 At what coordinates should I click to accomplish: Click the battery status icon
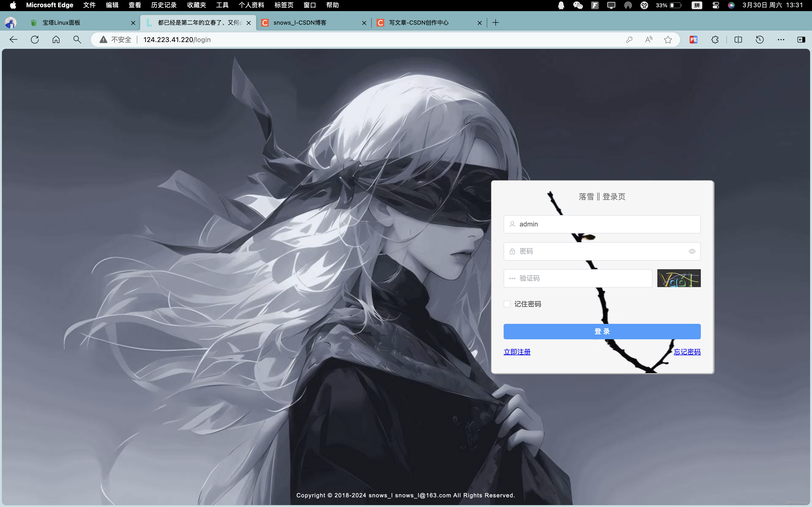[675, 5]
